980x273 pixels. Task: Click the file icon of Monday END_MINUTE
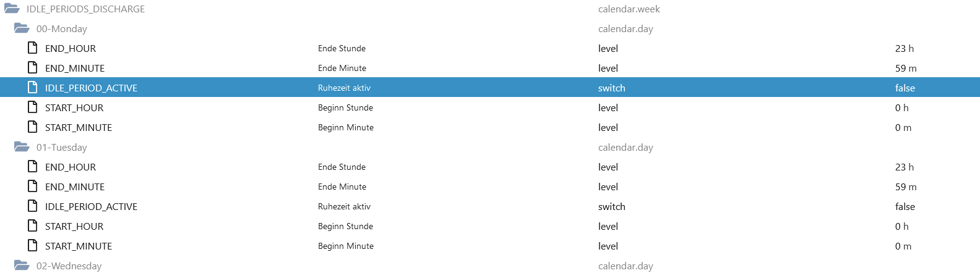(x=33, y=67)
